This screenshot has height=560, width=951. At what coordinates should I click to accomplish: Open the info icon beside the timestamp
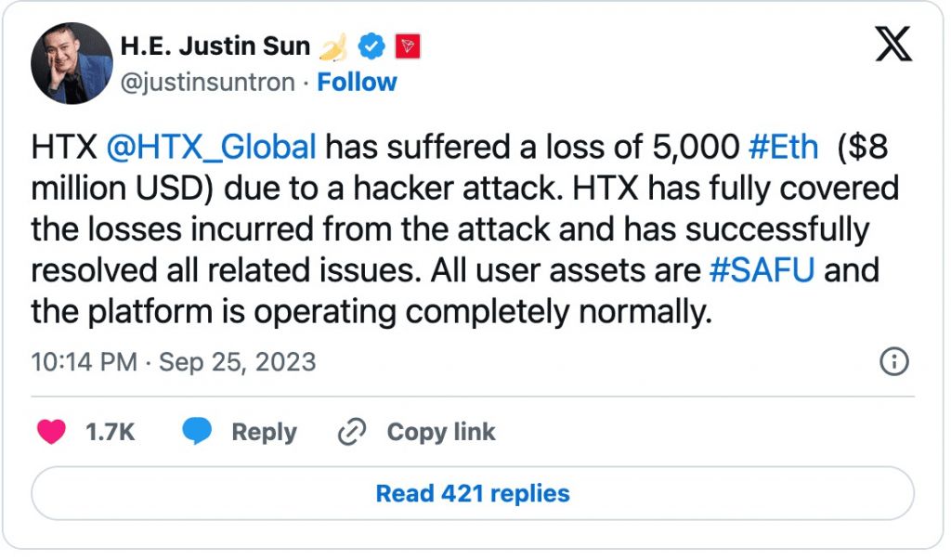[893, 361]
